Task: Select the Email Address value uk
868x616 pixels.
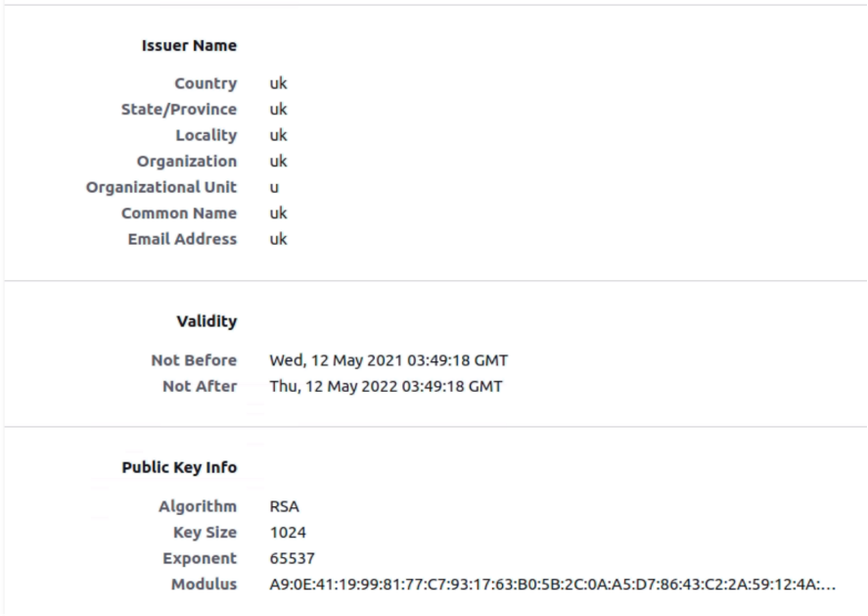Action: click(x=278, y=239)
